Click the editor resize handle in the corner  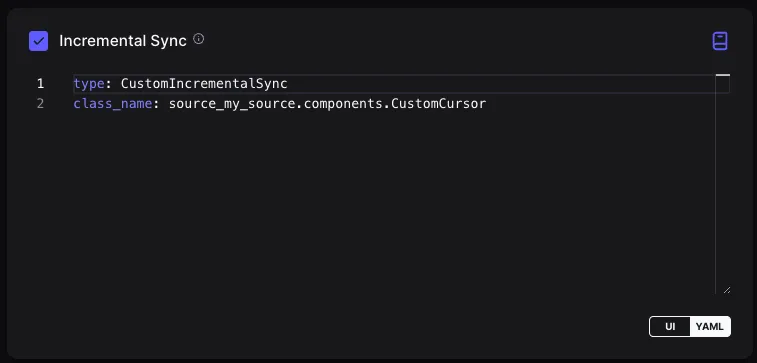tap(727, 290)
